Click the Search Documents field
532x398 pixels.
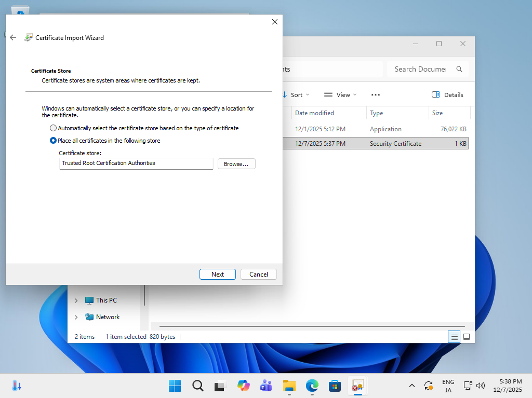tap(420, 69)
